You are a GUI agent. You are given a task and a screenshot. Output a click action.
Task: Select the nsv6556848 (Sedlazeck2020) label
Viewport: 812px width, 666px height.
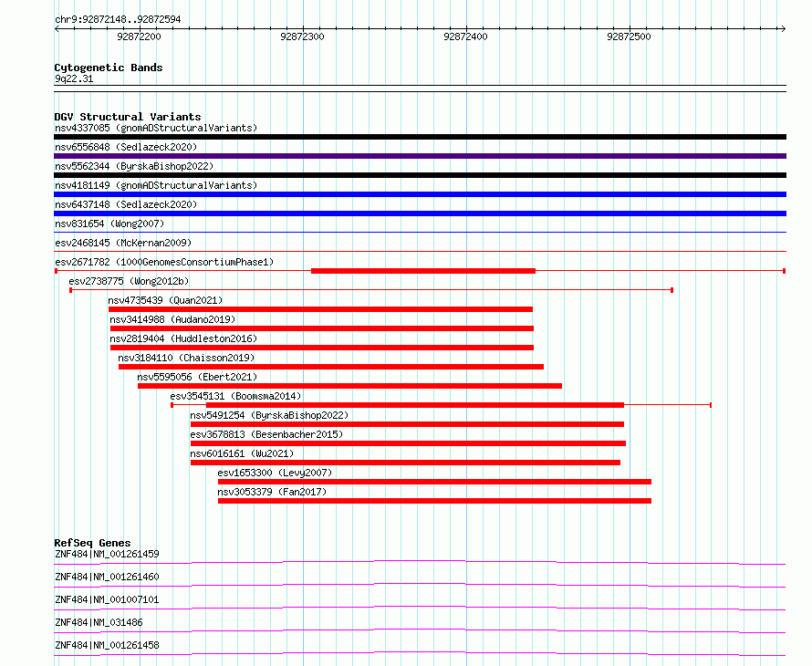coord(126,147)
